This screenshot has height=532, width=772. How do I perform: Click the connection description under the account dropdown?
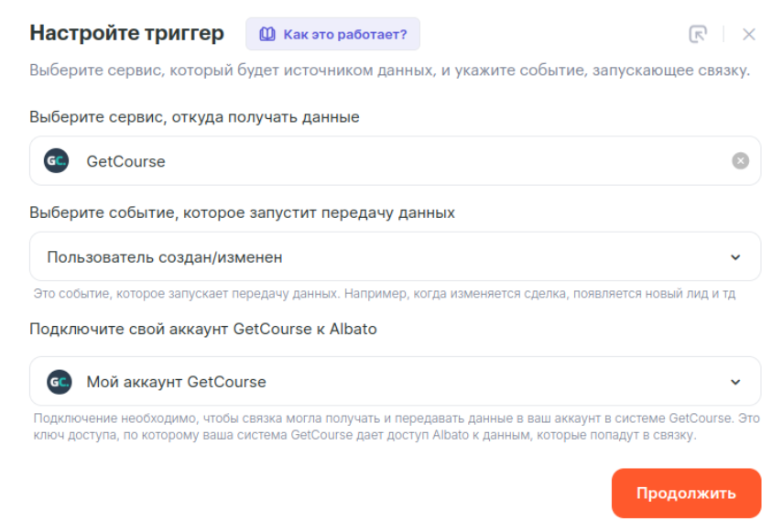pos(394,426)
